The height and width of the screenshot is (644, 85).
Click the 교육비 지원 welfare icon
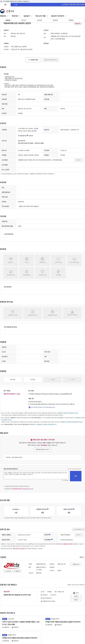tap(58, 260)
